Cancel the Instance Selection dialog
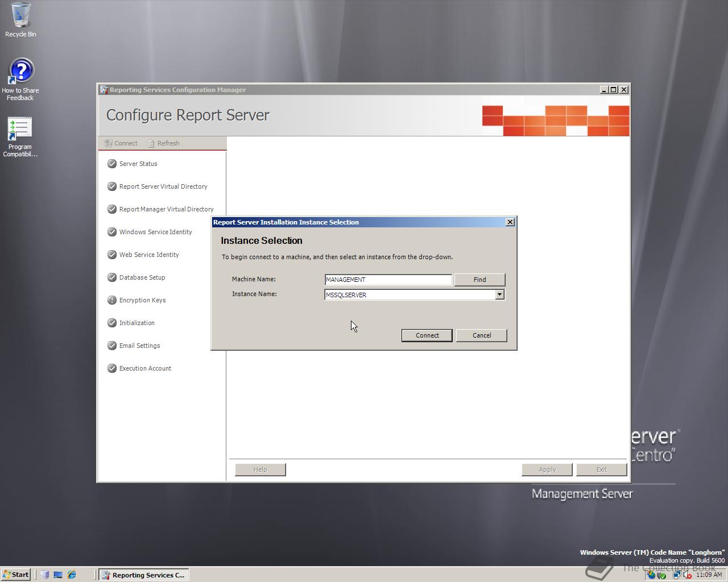This screenshot has width=728, height=582. (482, 335)
